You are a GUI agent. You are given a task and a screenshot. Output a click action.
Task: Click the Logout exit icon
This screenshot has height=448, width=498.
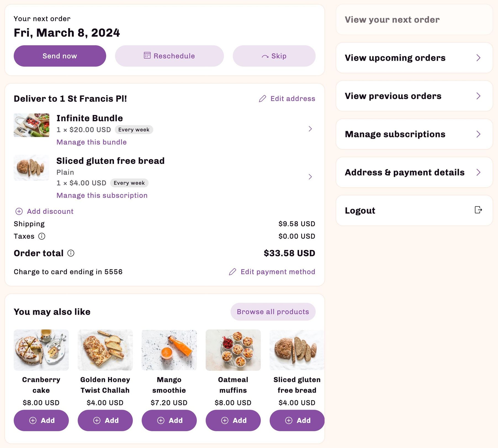[478, 210]
